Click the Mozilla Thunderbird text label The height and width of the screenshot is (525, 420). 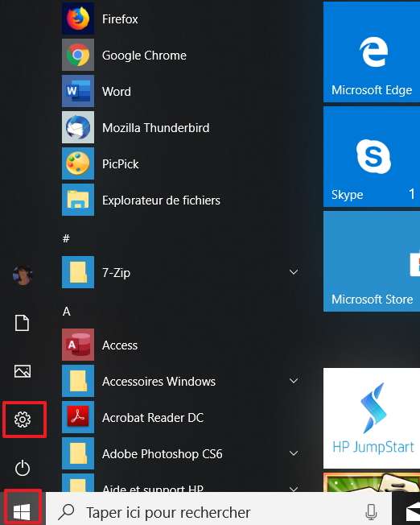[155, 128]
